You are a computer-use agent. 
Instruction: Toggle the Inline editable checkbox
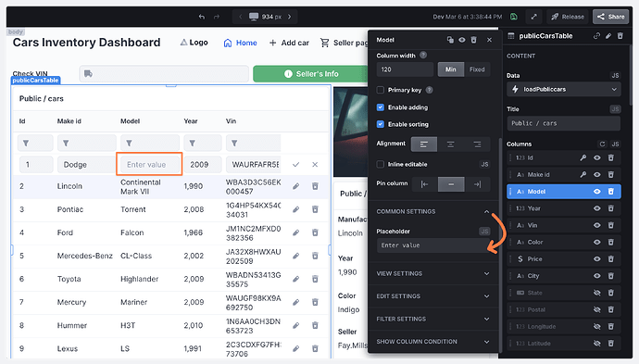click(381, 164)
